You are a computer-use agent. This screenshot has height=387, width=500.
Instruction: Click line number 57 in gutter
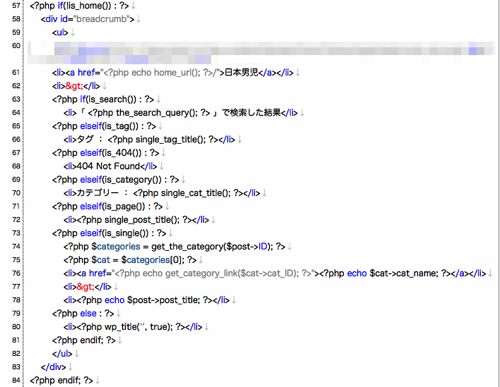[x=16, y=6]
